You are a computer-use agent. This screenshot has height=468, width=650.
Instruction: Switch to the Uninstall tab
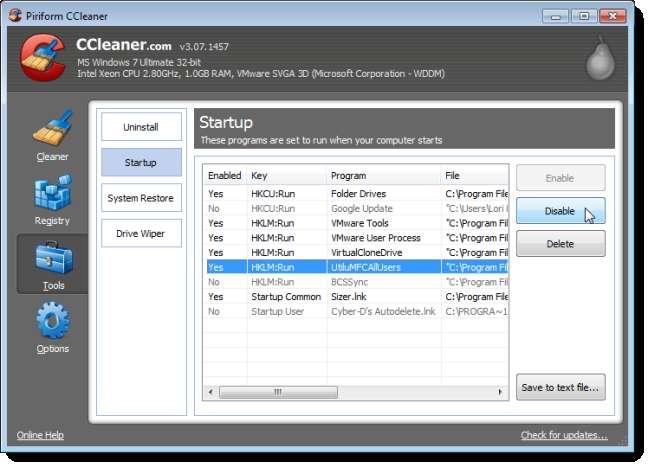(141, 127)
